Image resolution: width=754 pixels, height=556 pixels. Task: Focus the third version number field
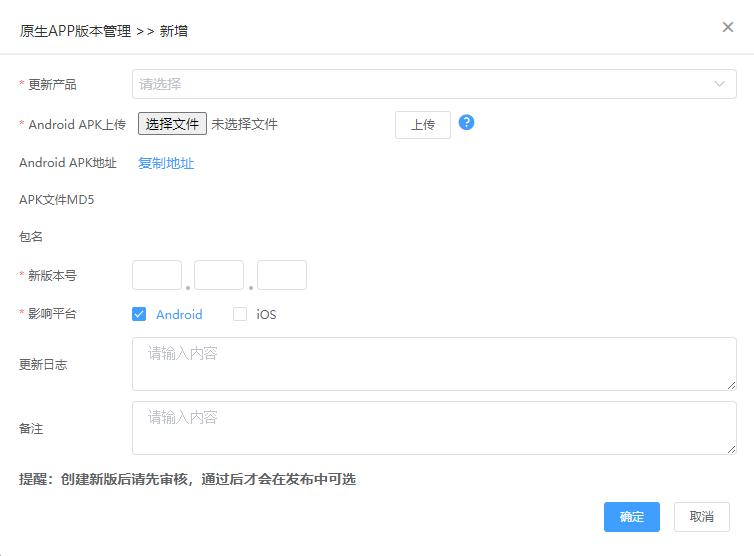pos(282,275)
